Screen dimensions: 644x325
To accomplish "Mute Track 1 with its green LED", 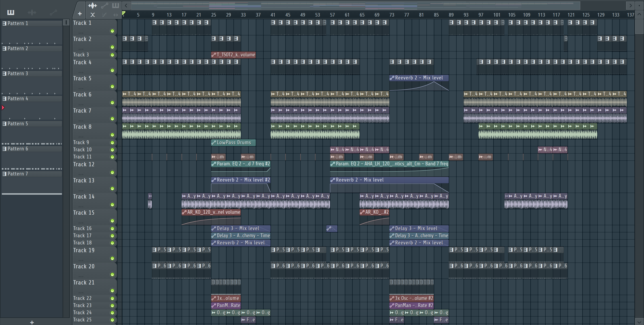I will coord(112,31).
